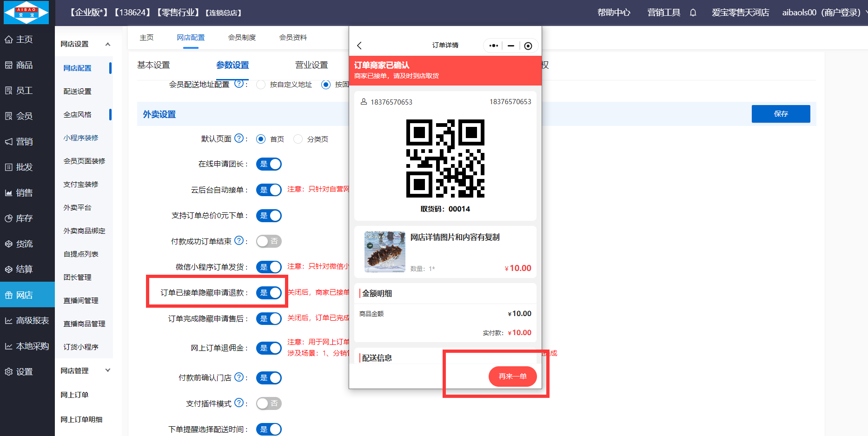The image size is (868, 436).
Task: Enable 付款成功订单结束 switch
Action: pos(269,241)
